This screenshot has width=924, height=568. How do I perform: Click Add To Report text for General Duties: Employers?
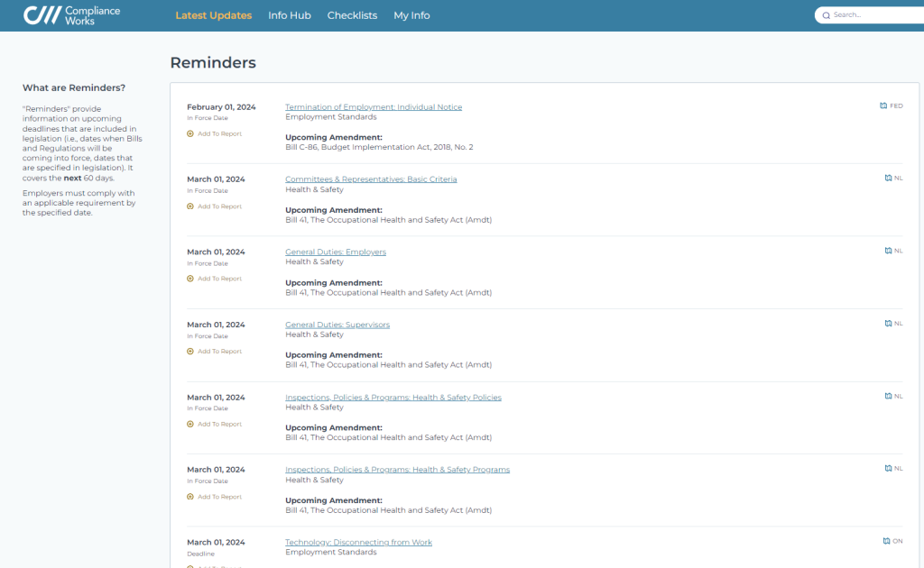click(x=219, y=279)
